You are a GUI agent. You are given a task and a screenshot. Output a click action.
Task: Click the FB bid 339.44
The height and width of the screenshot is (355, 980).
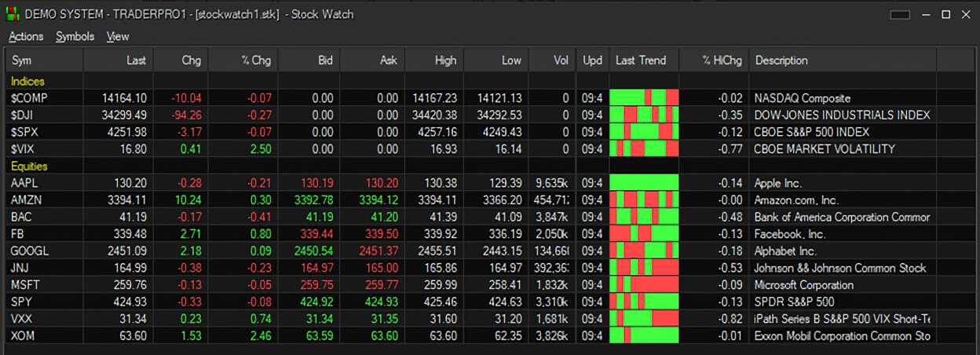tap(317, 234)
